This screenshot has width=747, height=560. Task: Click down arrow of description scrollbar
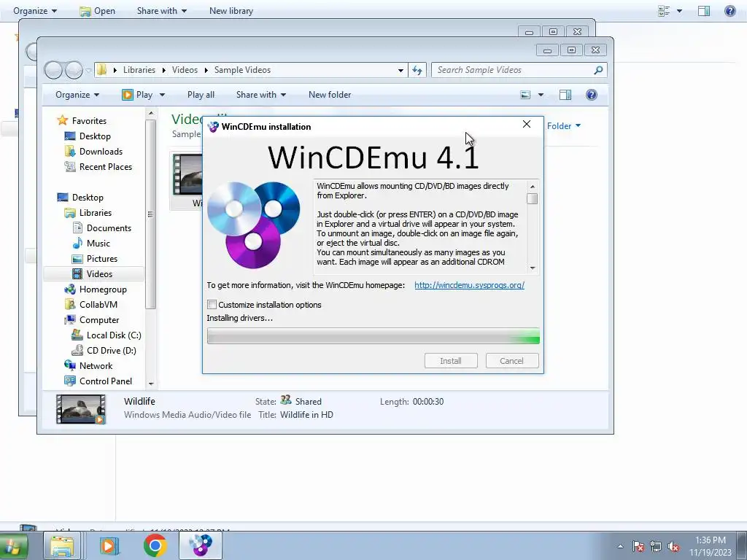(532, 268)
